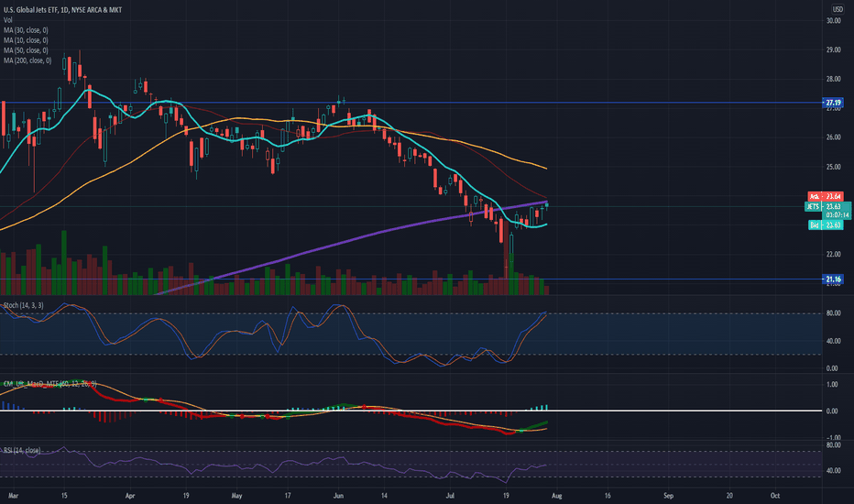
Task: Select the MA (200, close, 0) legend
Action: (x=27, y=60)
